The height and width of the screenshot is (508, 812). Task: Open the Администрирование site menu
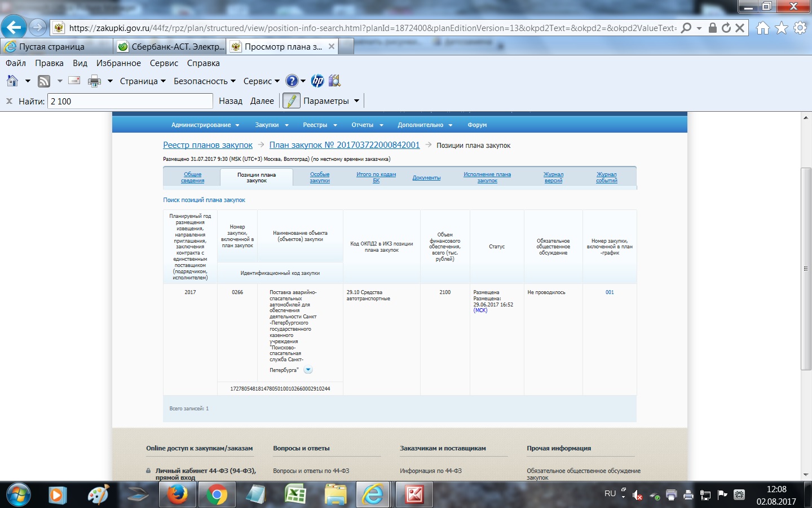(205, 125)
